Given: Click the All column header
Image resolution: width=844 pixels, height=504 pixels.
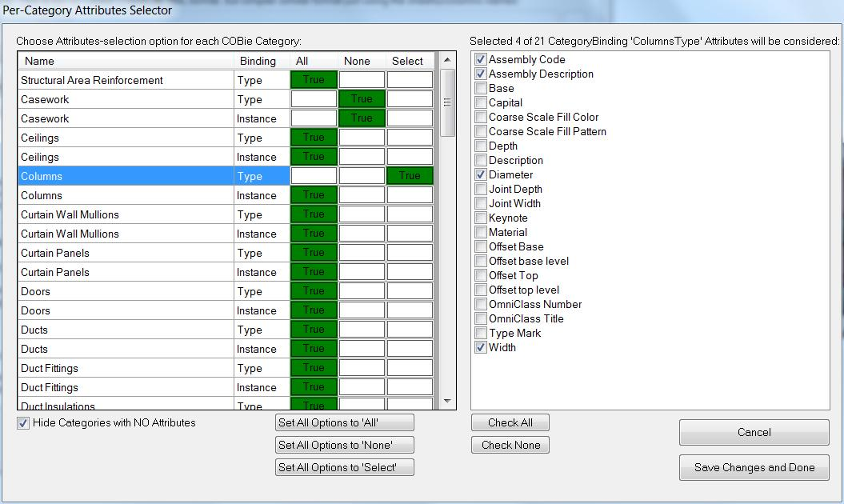Looking at the screenshot, I should point(314,61).
